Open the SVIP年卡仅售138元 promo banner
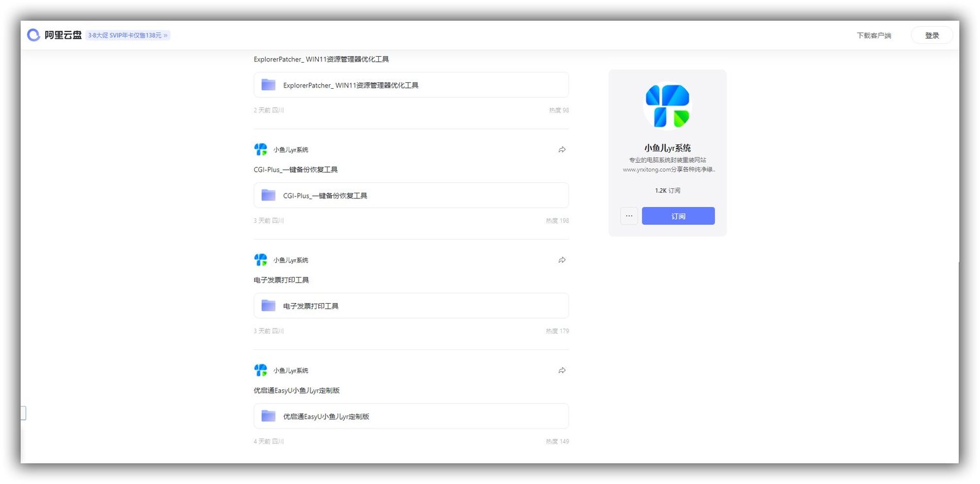The width and height of the screenshot is (980, 484). coord(128,35)
